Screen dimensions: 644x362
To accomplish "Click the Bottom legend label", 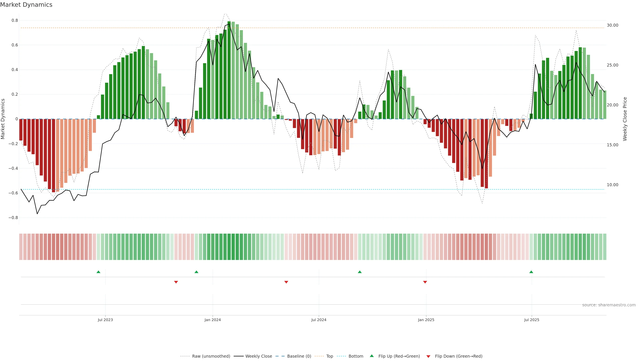I will coord(356,356).
